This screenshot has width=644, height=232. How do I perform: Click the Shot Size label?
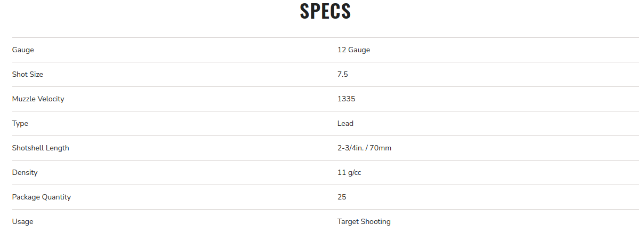point(28,74)
